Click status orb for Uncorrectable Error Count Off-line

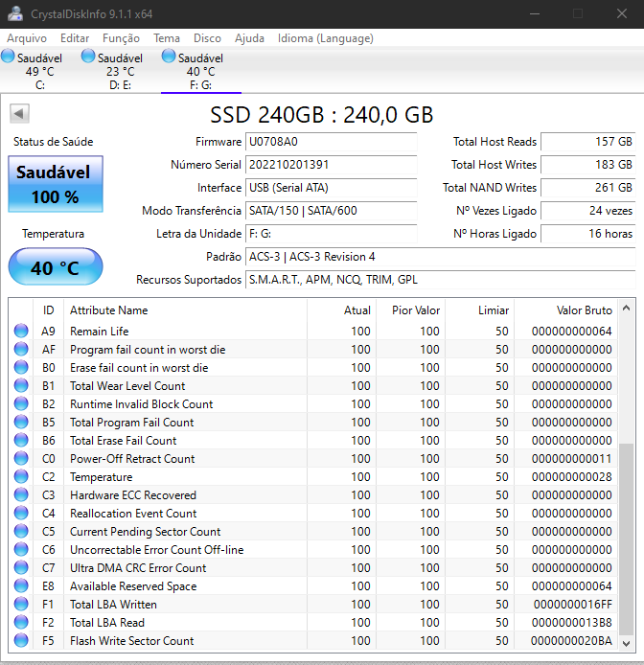tap(21, 550)
